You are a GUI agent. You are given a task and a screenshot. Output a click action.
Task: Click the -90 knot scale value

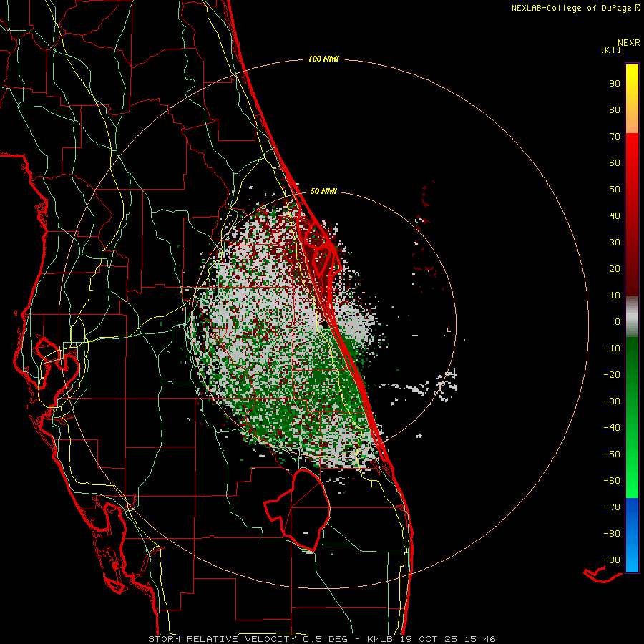pos(612,560)
